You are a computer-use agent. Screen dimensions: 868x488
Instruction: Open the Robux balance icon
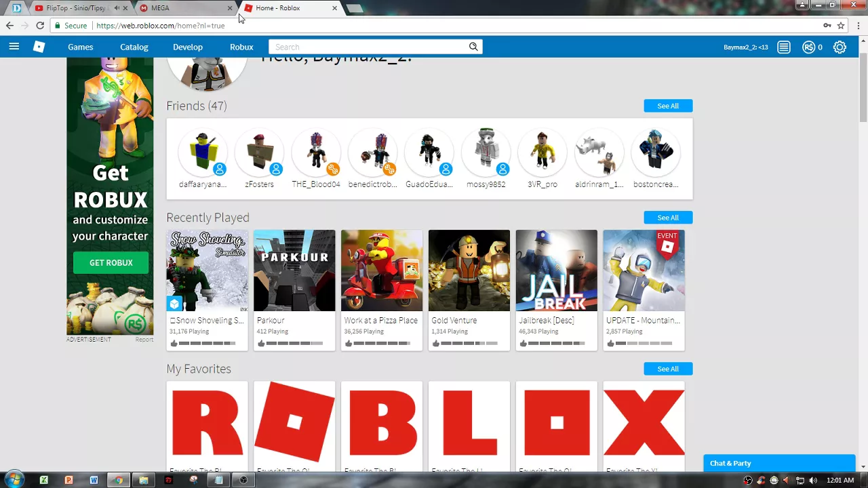tap(808, 47)
